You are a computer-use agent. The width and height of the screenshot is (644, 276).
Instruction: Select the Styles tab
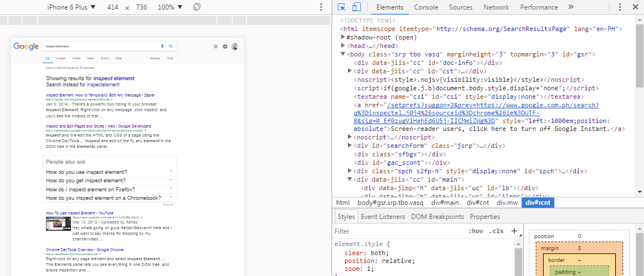[346, 216]
